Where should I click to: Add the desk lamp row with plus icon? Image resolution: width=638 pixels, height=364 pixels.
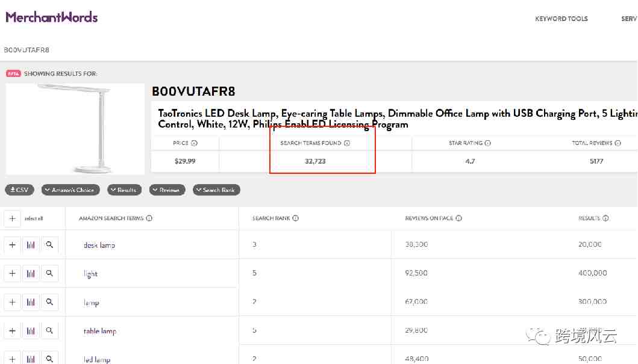point(12,245)
